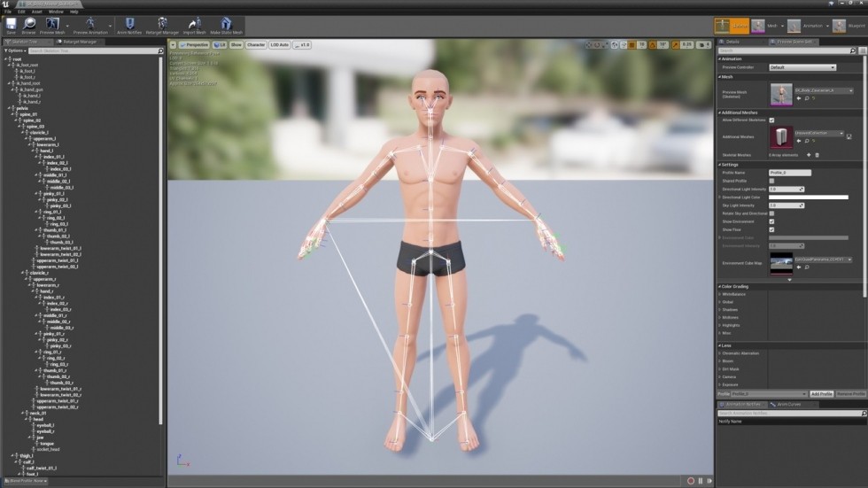
Task: Disable the Show Environment checkbox
Action: point(771,221)
